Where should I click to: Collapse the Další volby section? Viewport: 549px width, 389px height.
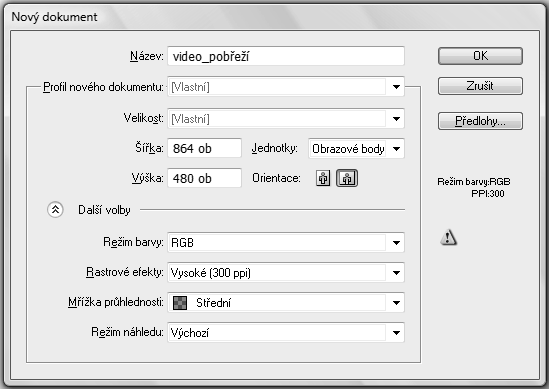click(x=55, y=210)
